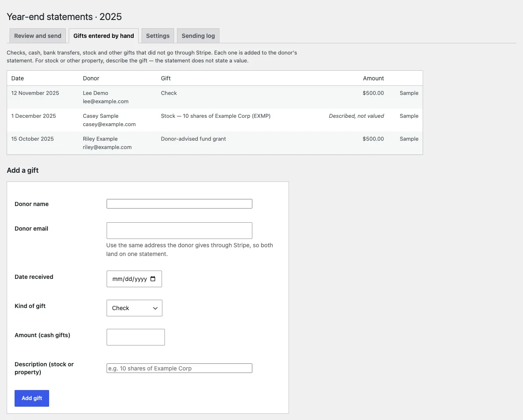523x420 pixels.
Task: Click the Described, not valued text
Action: pos(356,116)
